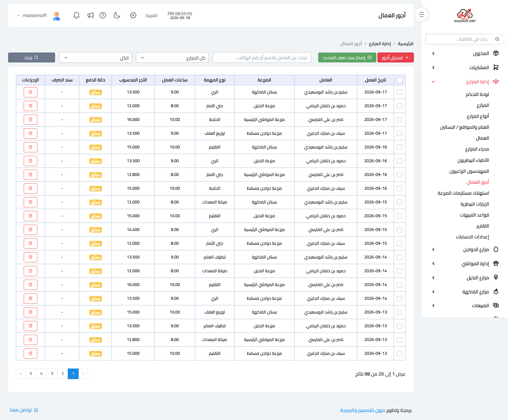Go to pagination page 2

click(x=63, y=374)
